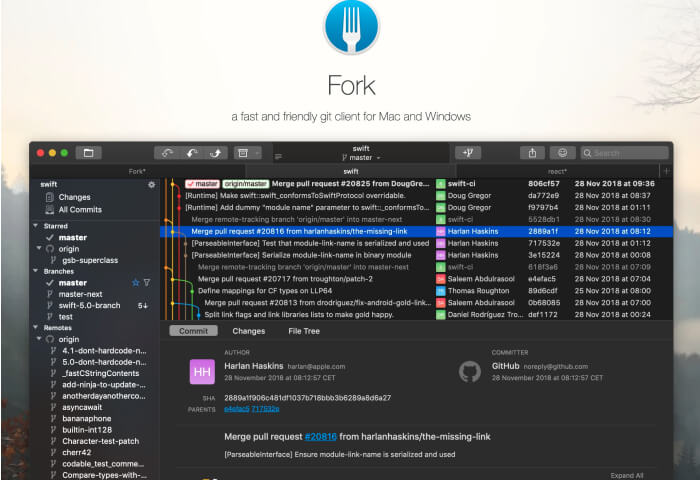Viewport: 700px width, 480px height.
Task: Open the Stash toolbar button
Action: 243,153
